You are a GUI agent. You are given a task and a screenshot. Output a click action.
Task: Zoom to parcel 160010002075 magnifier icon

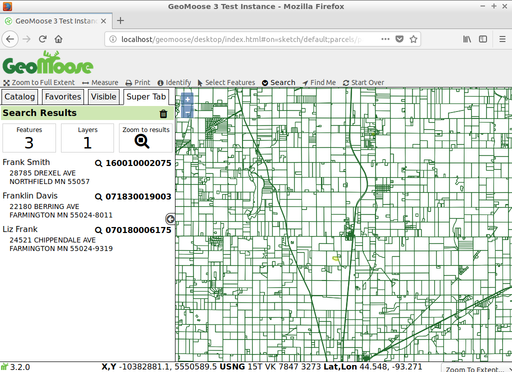click(x=98, y=163)
